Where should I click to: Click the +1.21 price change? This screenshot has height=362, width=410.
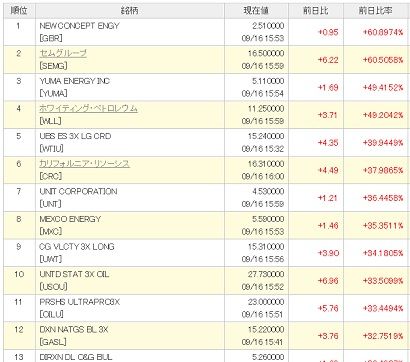click(x=328, y=199)
